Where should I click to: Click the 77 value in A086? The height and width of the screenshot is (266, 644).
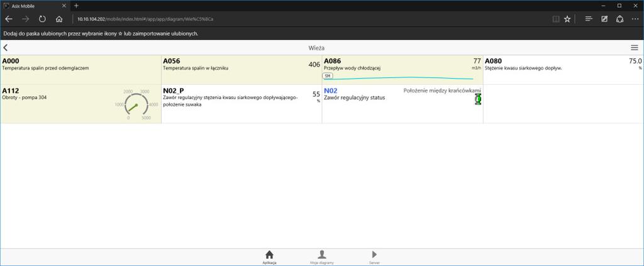[x=477, y=61]
